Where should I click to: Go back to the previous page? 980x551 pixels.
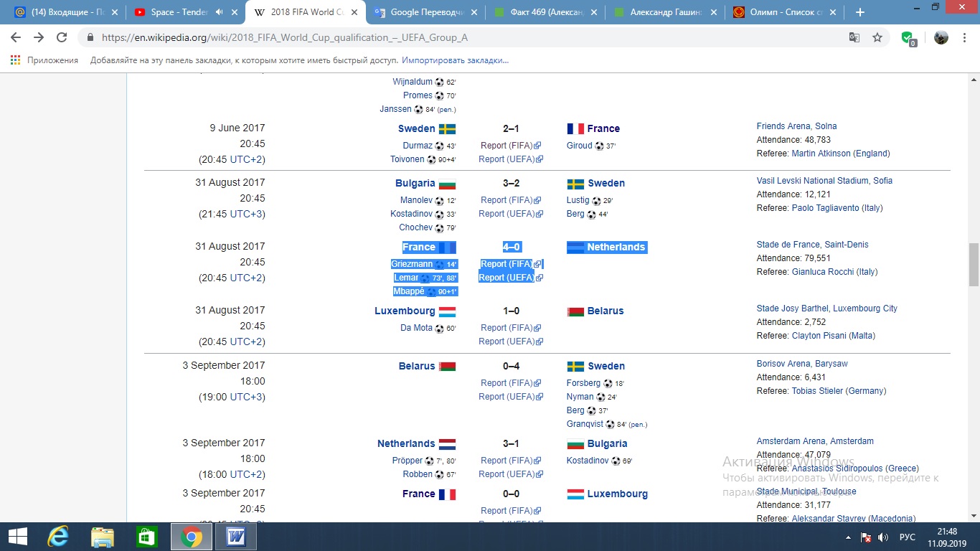(16, 37)
